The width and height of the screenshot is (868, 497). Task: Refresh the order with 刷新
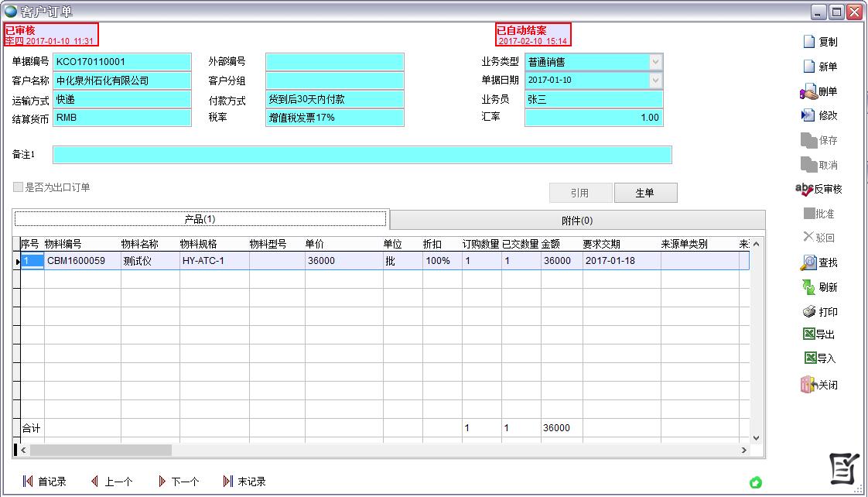(808, 287)
